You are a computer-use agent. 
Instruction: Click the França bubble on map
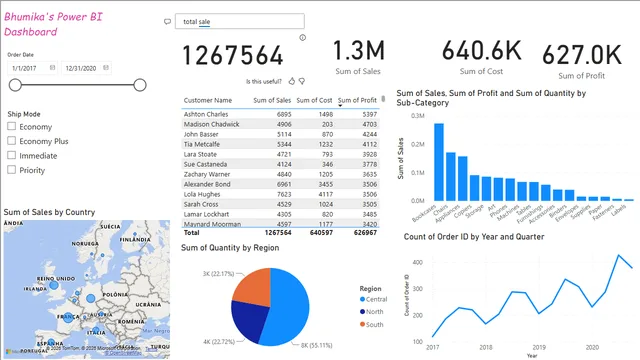coord(68,317)
